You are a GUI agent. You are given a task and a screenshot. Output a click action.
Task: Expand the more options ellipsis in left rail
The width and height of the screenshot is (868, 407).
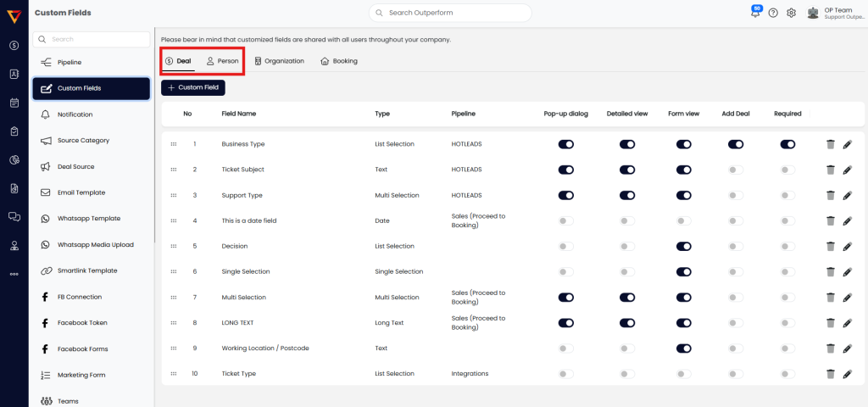[14, 274]
